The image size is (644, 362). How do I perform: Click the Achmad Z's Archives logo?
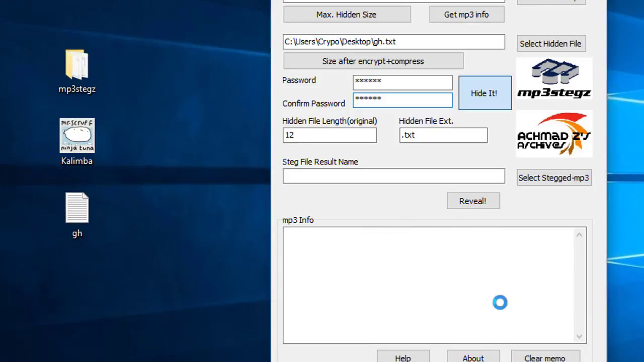tap(554, 134)
